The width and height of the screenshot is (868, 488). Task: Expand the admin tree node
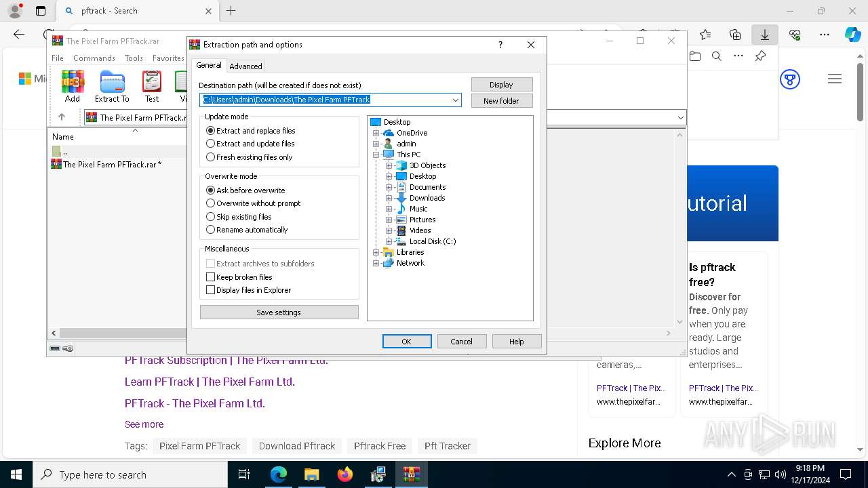(x=376, y=144)
